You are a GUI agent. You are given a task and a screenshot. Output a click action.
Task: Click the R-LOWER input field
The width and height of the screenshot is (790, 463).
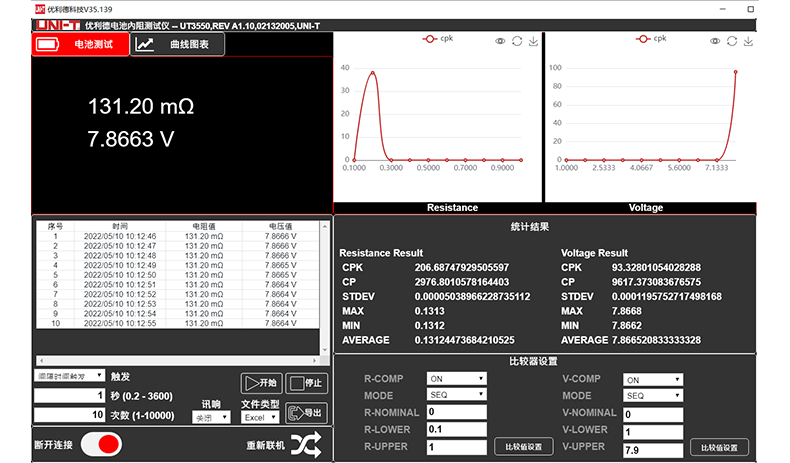456,429
